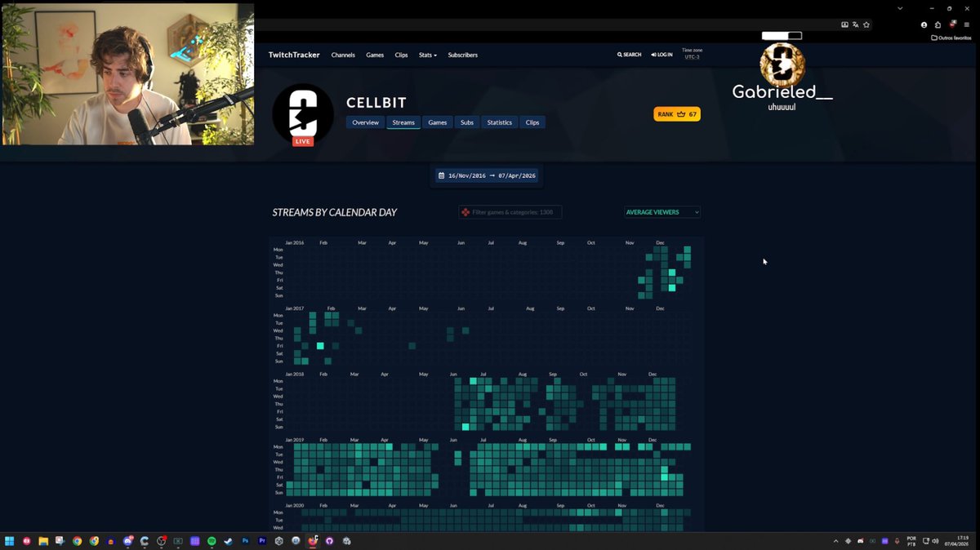The width and height of the screenshot is (980, 550).
Task: Open Photoshop from the taskbar
Action: pyautogui.click(x=245, y=541)
